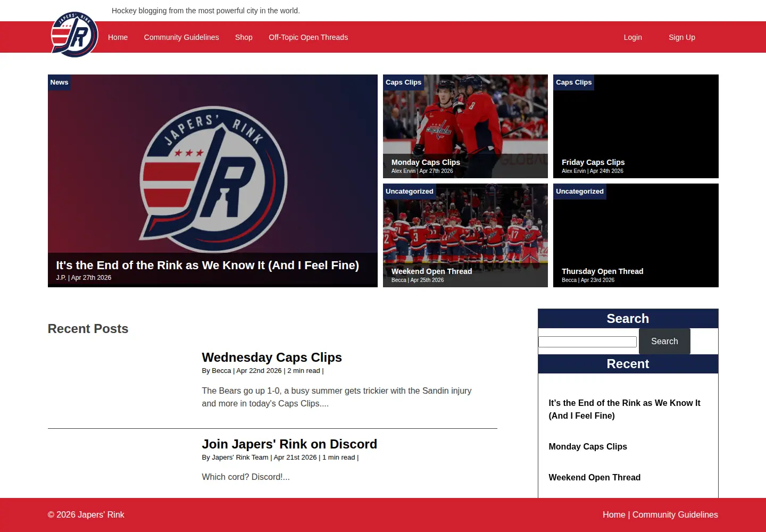Click the "J.P. | Apr 27th 2026" byline

(84, 278)
